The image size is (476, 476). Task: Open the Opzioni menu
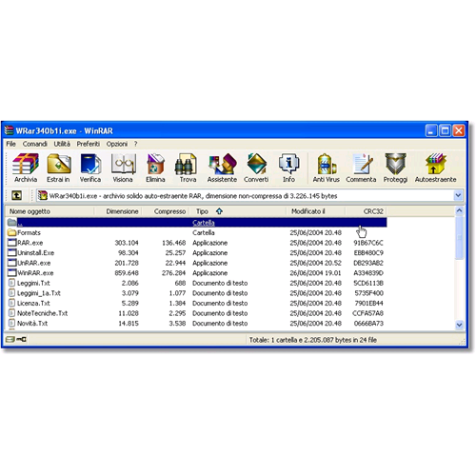(x=117, y=144)
